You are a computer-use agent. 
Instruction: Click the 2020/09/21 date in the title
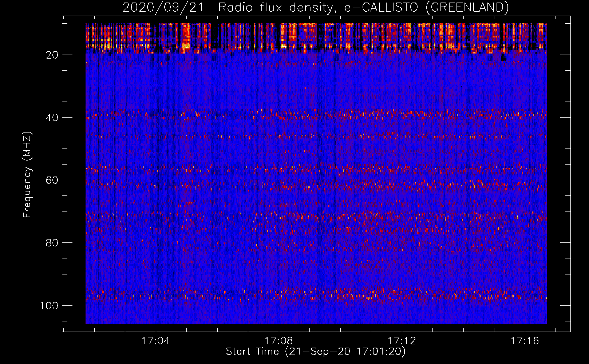point(163,7)
